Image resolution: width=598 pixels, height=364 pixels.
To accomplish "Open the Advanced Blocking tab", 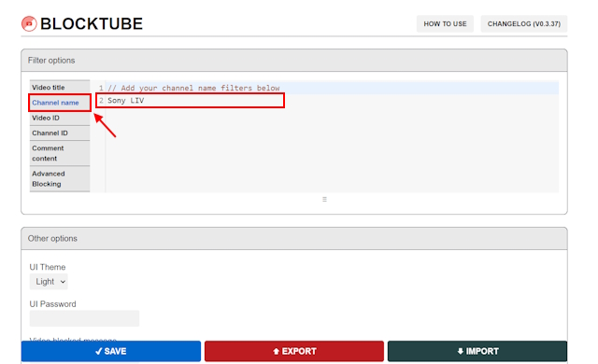I will tap(60, 178).
